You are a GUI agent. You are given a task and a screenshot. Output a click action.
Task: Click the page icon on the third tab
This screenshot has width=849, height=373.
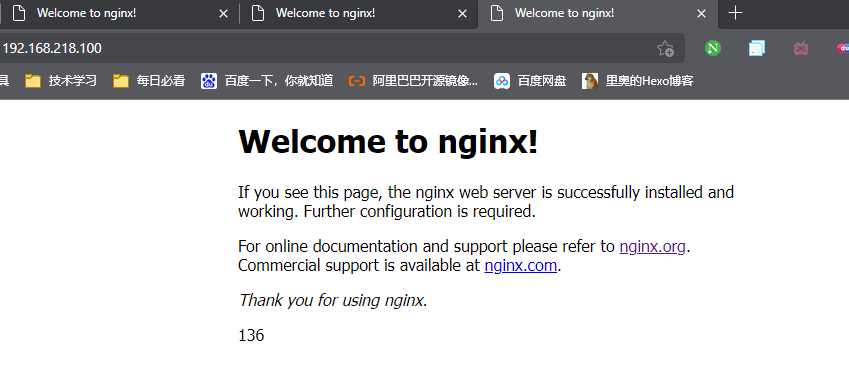tap(497, 14)
